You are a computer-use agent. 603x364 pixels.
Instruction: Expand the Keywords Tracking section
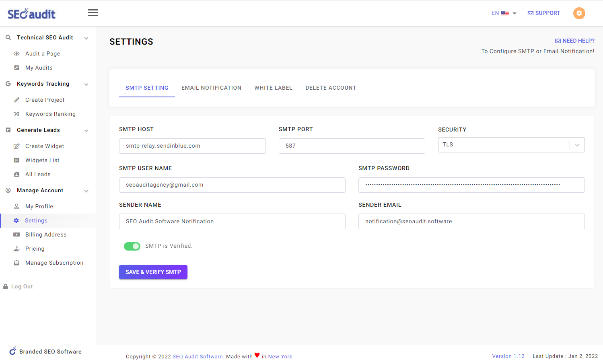(86, 84)
